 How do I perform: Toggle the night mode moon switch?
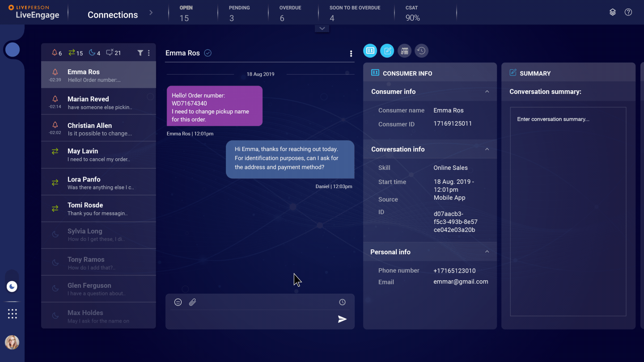[x=12, y=286]
